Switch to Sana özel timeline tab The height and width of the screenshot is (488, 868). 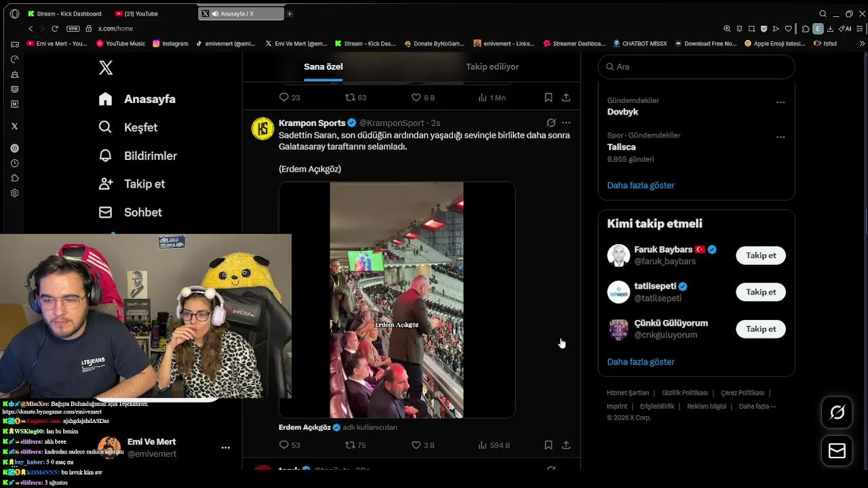(323, 66)
